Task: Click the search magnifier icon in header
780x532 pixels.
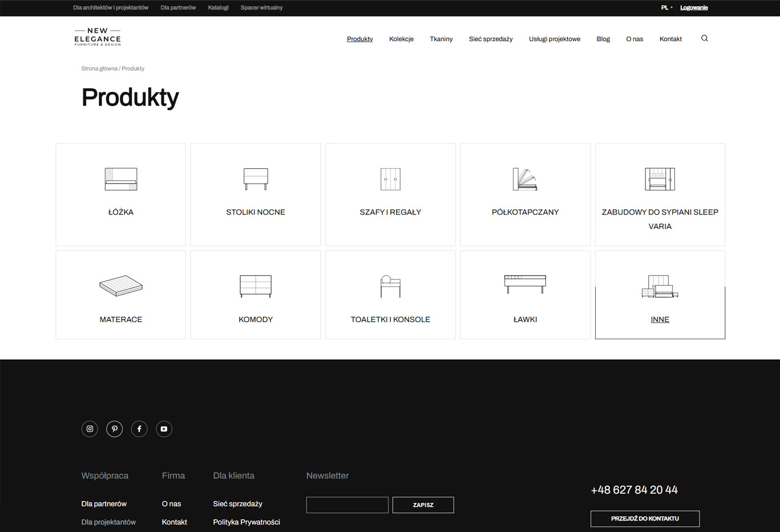Action: (704, 38)
